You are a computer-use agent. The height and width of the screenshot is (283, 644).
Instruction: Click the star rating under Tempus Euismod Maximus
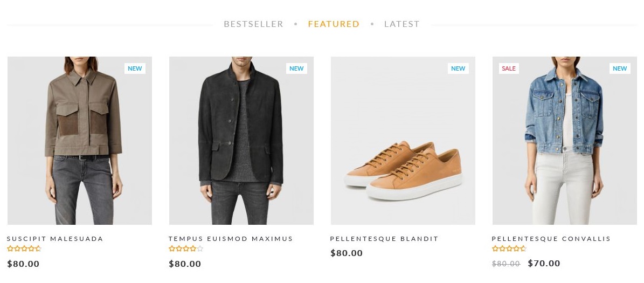186,249
